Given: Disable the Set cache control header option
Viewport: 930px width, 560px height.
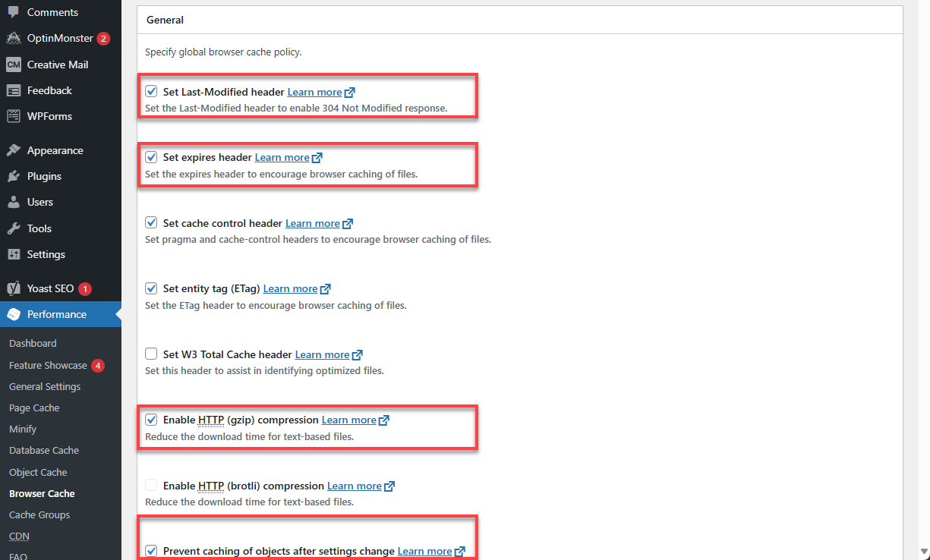Looking at the screenshot, I should [151, 222].
